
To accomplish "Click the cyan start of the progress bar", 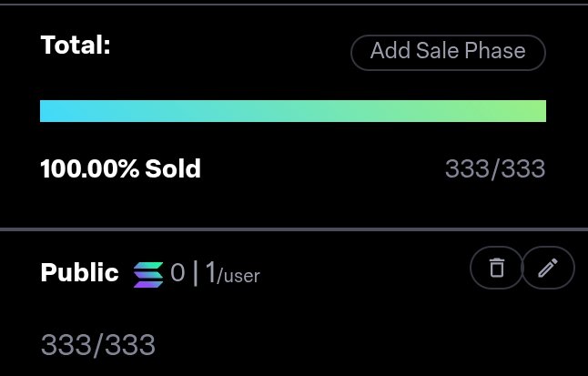I will [x=49, y=111].
